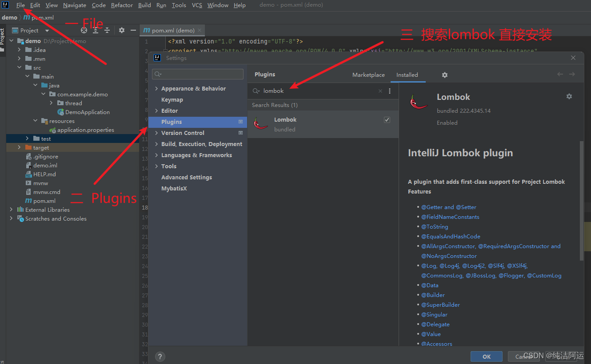This screenshot has width=591, height=364.
Task: Click the expand all icon in Project panel
Action: 96,30
